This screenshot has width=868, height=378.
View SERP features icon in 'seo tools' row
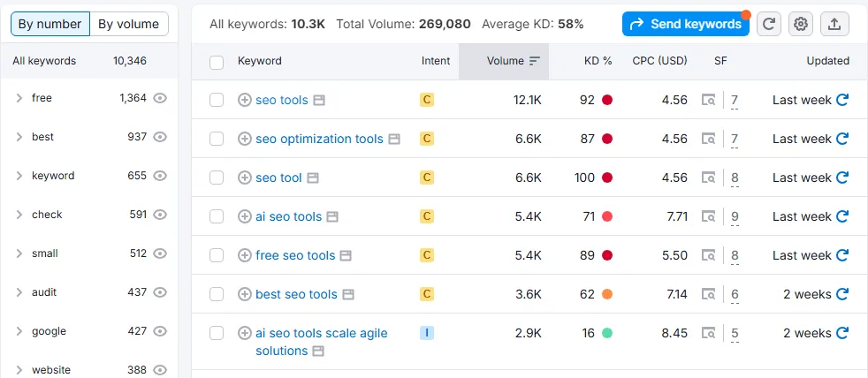click(708, 100)
